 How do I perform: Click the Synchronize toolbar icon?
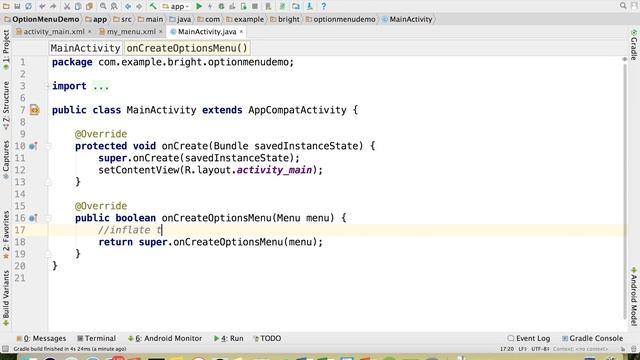[x=28, y=6]
